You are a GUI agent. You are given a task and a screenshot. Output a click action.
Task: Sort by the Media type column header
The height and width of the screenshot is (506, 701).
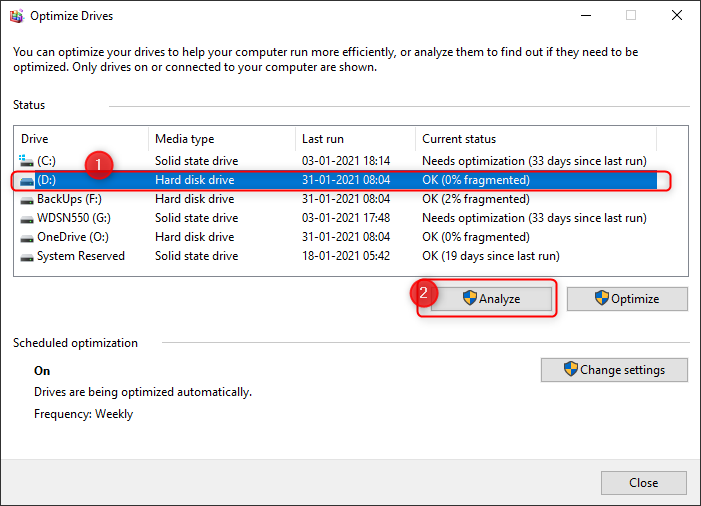coord(222,139)
